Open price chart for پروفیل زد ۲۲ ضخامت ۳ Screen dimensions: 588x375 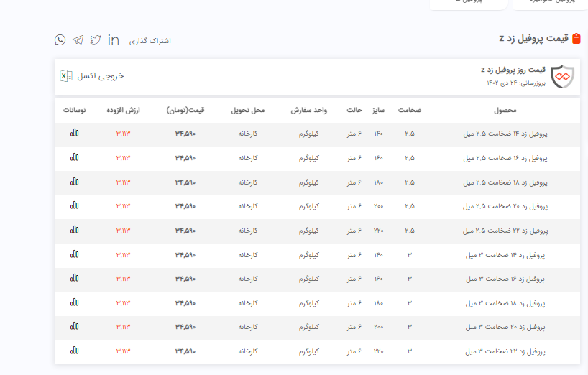pos(74,351)
